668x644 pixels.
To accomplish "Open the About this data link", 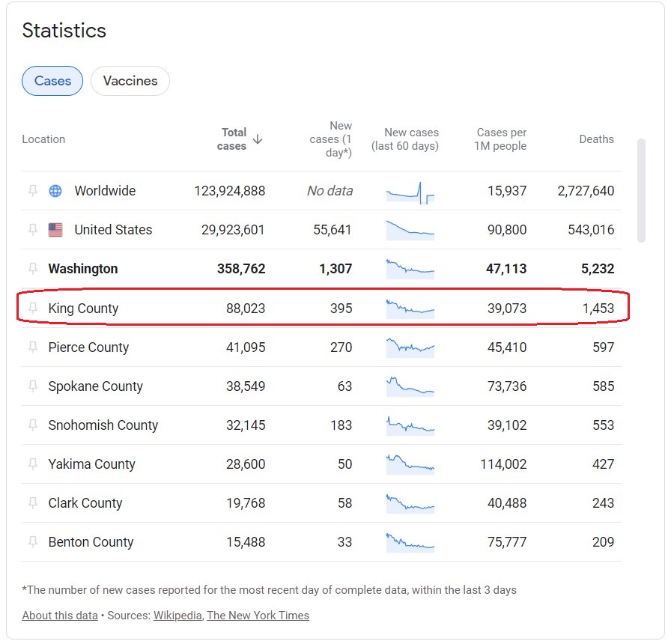I will [x=60, y=616].
